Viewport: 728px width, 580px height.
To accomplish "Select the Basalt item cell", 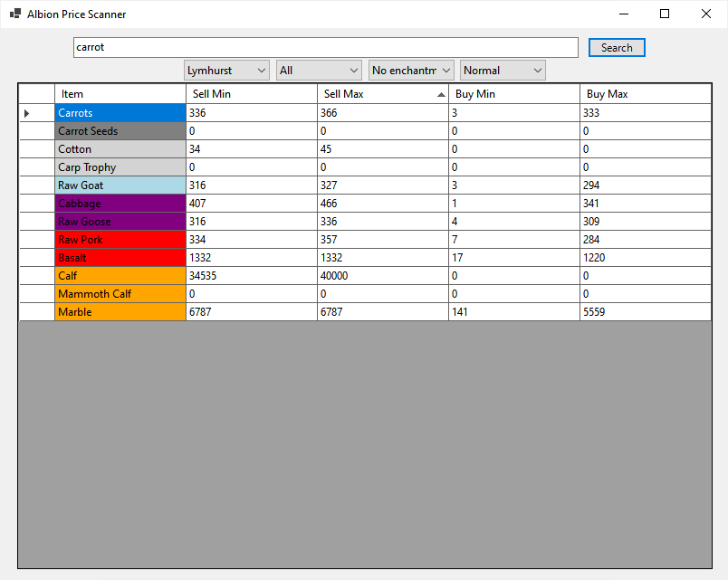I will click(120, 258).
